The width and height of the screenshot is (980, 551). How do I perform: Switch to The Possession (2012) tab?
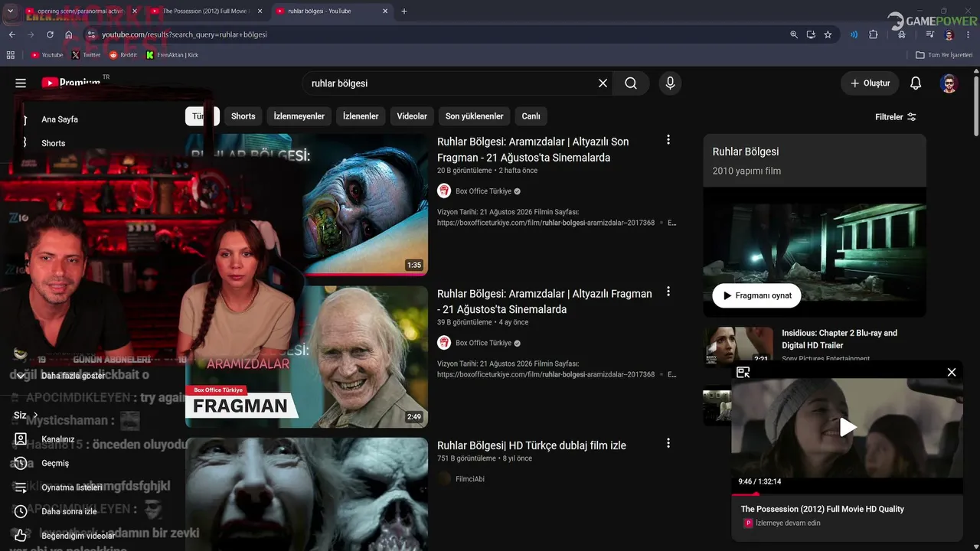coord(207,11)
